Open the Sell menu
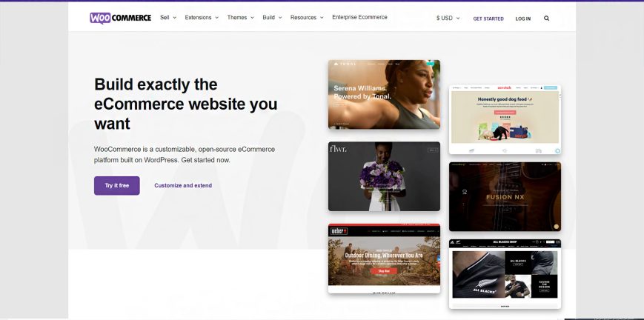Viewport: 644px width, 320px height. 168,18
